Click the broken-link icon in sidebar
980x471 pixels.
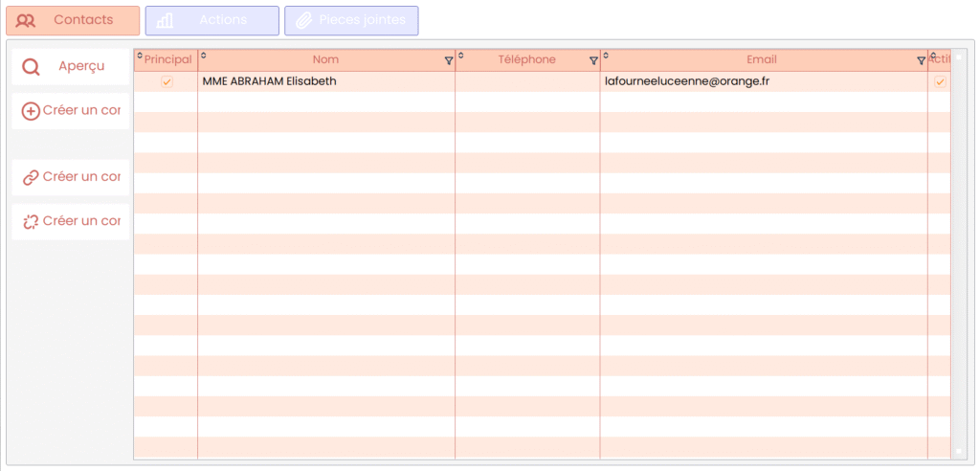(x=31, y=221)
